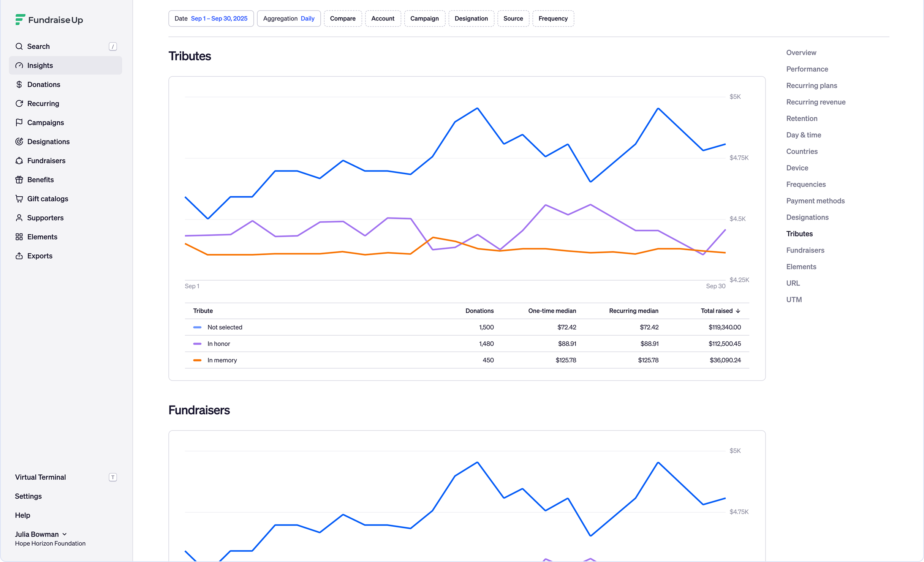924x562 pixels.
Task: Jump to Overview section
Action: [x=801, y=52]
